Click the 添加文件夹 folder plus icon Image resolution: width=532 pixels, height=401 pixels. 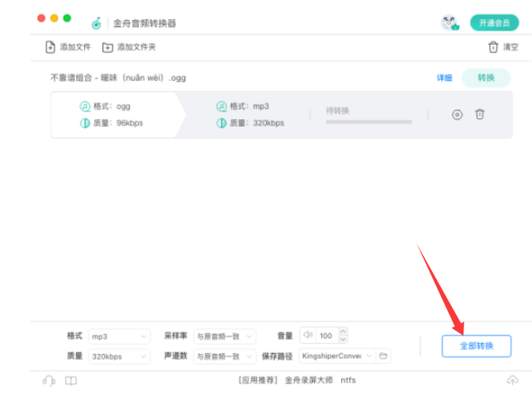click(107, 47)
